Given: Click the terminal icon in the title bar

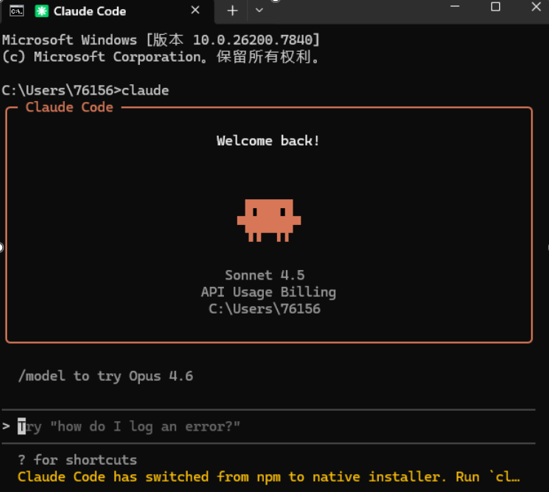Looking at the screenshot, I should [16, 11].
